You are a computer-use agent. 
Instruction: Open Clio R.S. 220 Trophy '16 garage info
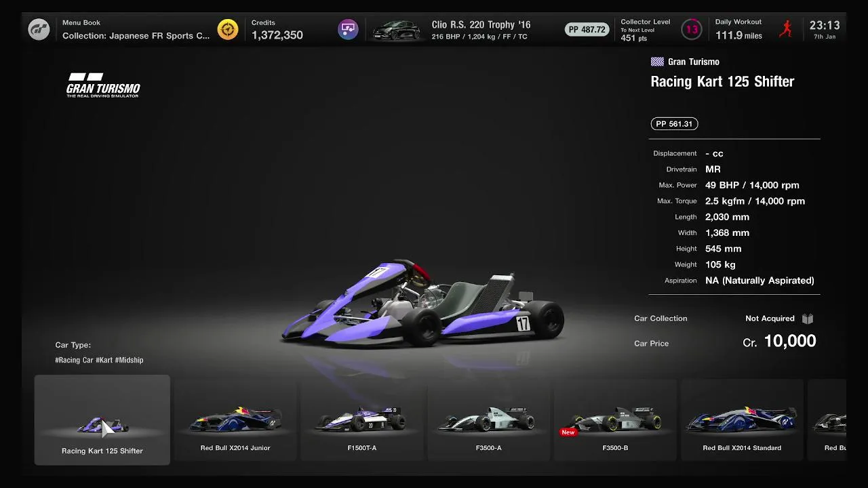click(481, 30)
